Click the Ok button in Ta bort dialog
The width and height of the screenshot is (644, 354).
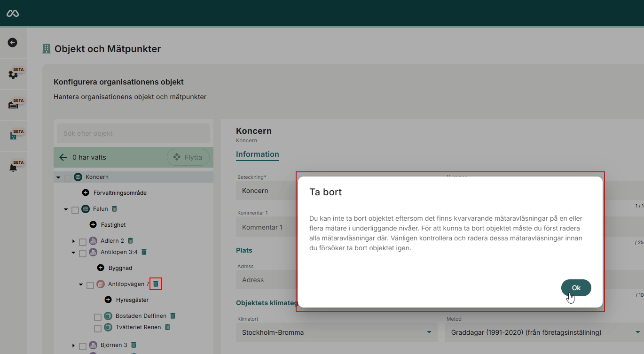pyautogui.click(x=576, y=288)
